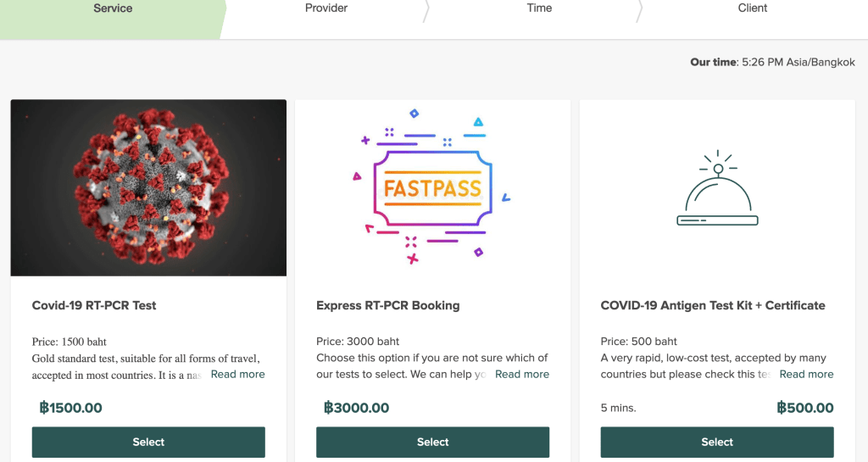Screen dimensions: 868x462
Task: Expand Read more for Express Booking
Action: 522,374
